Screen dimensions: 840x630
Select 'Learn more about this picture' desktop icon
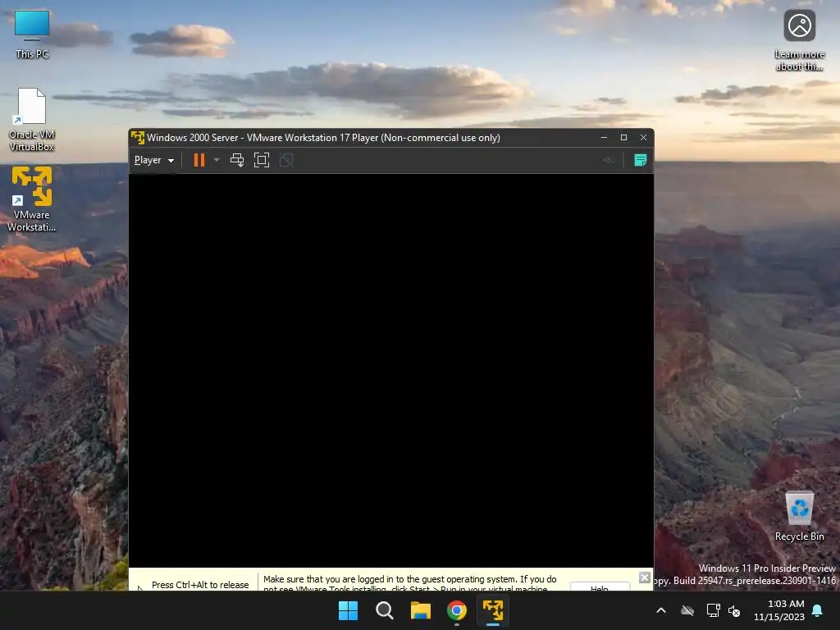[x=799, y=41]
